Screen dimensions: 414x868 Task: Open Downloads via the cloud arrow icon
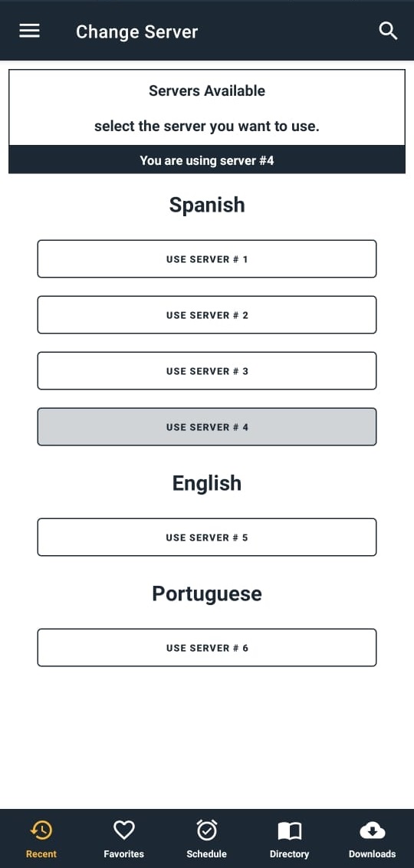tap(372, 830)
